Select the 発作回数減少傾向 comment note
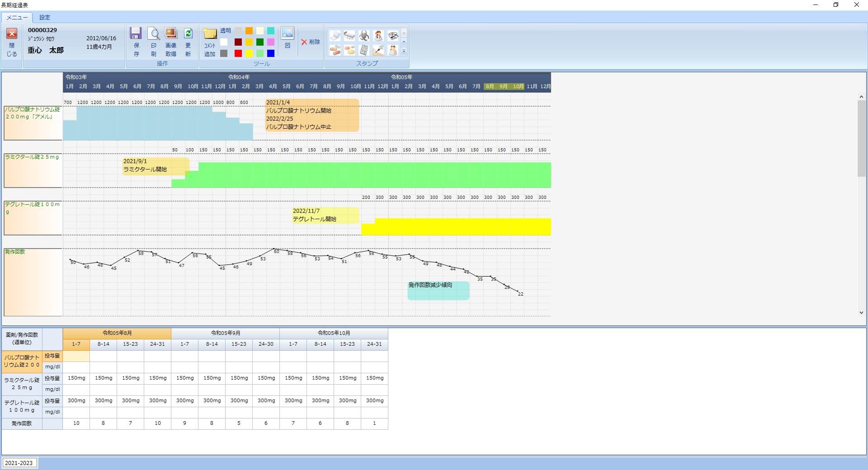 [x=438, y=291]
